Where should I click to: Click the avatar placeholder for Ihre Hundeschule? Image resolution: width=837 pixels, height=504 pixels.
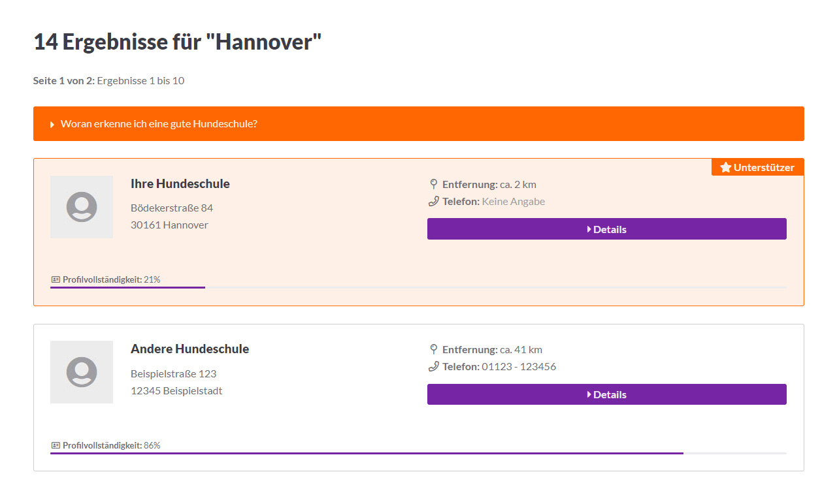(81, 206)
